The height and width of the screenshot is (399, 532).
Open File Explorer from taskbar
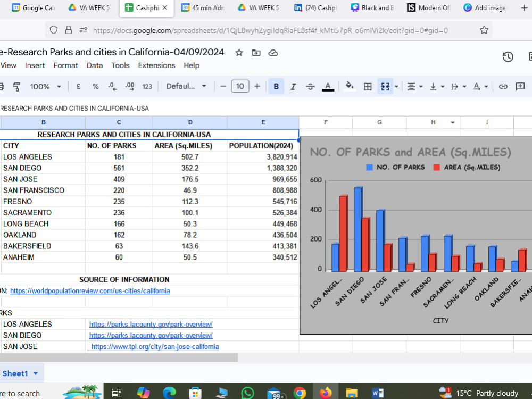(352, 393)
